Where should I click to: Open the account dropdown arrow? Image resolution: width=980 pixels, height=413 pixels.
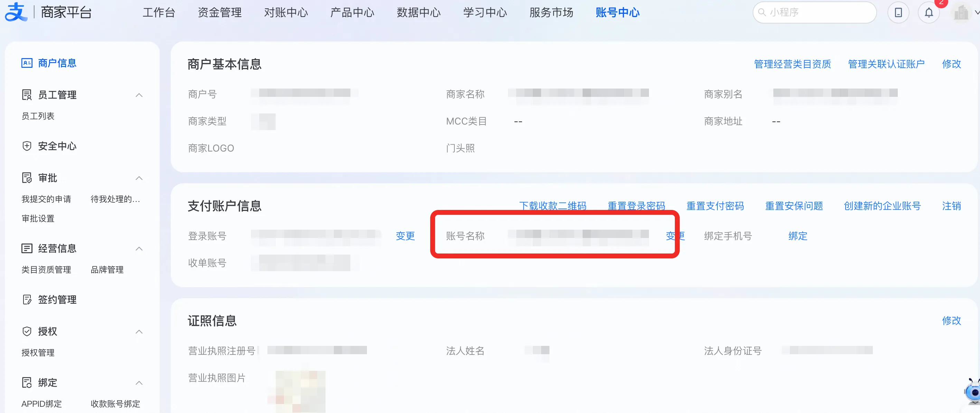click(x=977, y=12)
